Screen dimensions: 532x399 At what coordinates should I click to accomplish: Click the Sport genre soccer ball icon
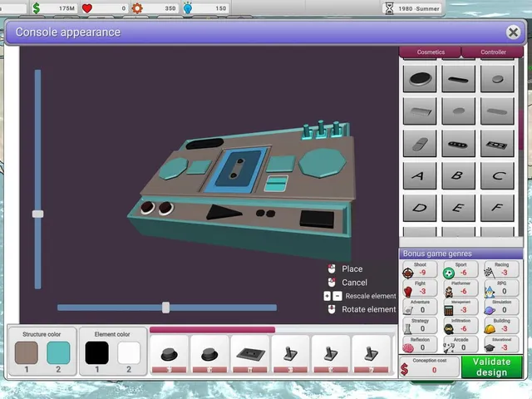click(449, 273)
